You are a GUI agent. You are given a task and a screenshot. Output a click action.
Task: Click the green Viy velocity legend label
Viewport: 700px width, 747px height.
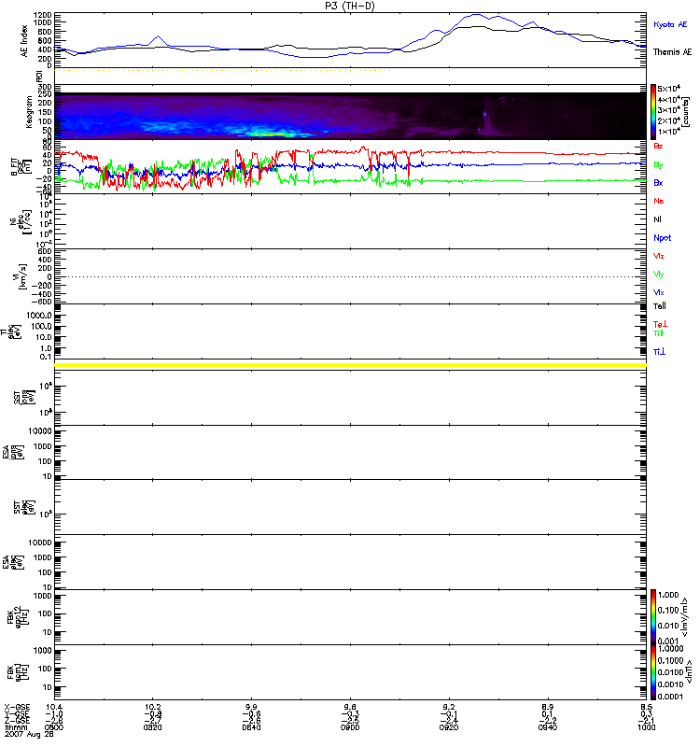tap(659, 275)
